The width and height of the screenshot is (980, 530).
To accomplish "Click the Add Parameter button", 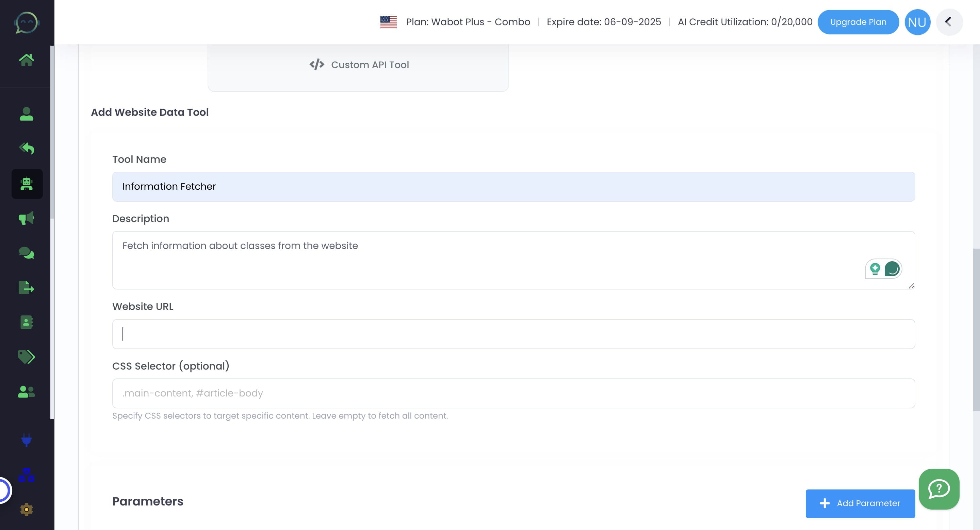I will 860,503.
